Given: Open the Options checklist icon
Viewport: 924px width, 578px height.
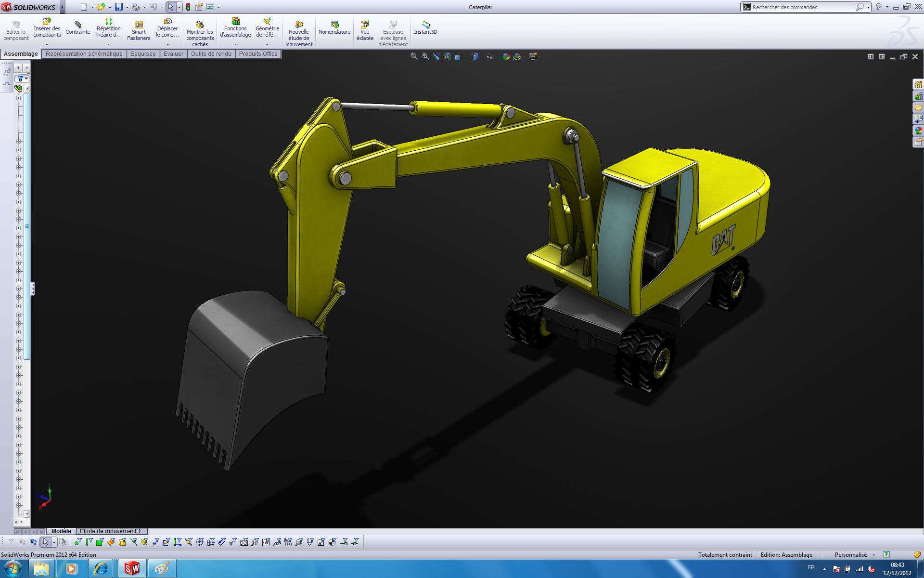Looking at the screenshot, I should coord(210,7).
